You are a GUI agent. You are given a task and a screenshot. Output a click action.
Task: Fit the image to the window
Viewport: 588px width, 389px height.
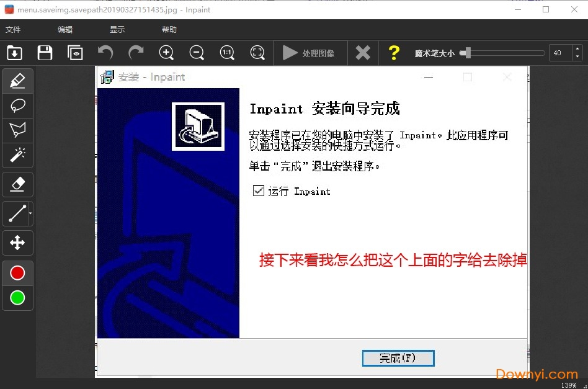click(x=257, y=53)
